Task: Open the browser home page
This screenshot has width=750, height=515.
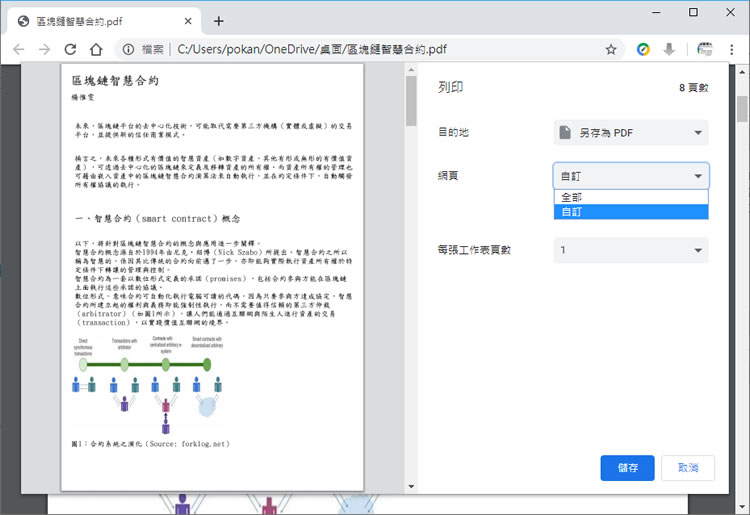Action: coord(96,49)
